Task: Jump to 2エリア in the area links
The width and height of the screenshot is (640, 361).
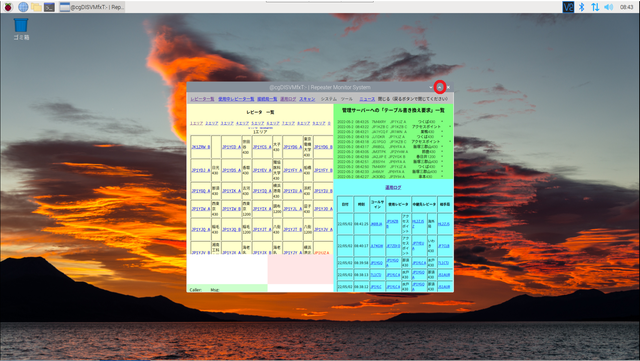Action: [211, 123]
